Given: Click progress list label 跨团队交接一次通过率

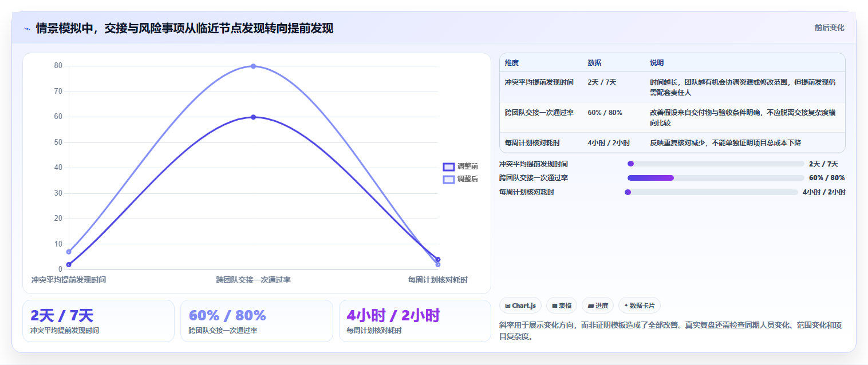Looking at the screenshot, I should click(x=534, y=178).
